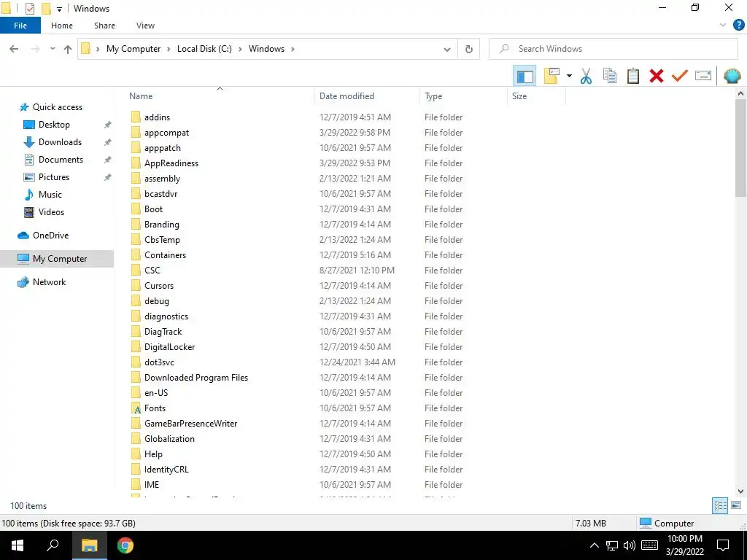Click the Paste clipboard icon
This screenshot has width=747, height=560.
(x=632, y=76)
